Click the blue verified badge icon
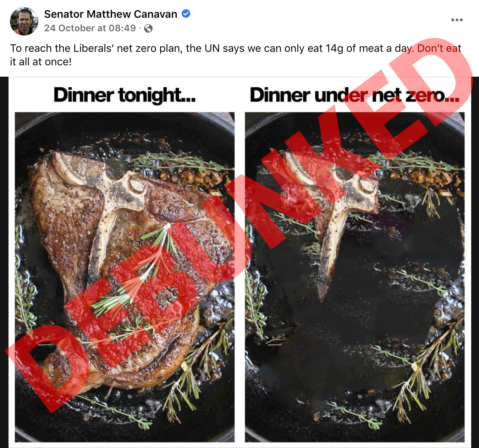 186,14
